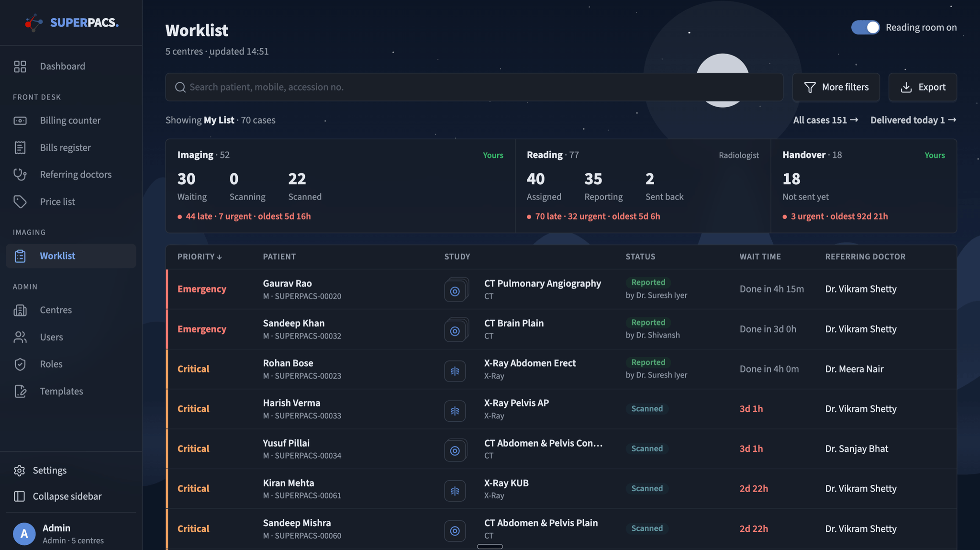Click Dr. Meera Nair referring doctor
Image resolution: width=980 pixels, height=550 pixels.
coord(854,369)
